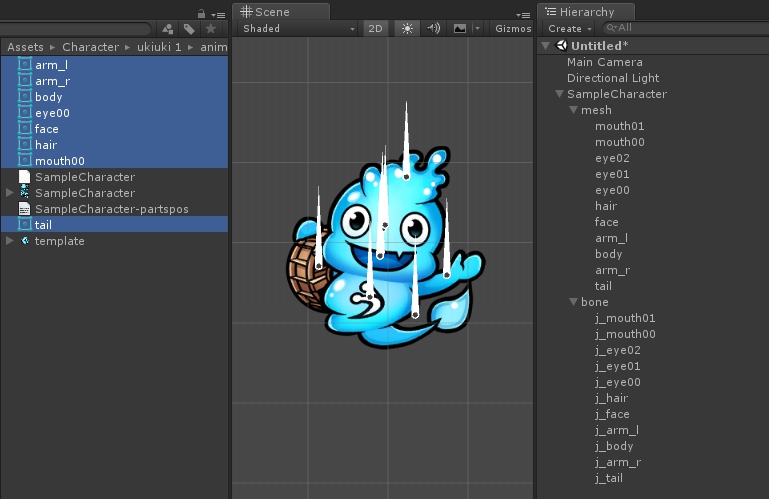Select the eye00 asset icon
Image resolution: width=769 pixels, height=499 pixels.
coord(25,112)
